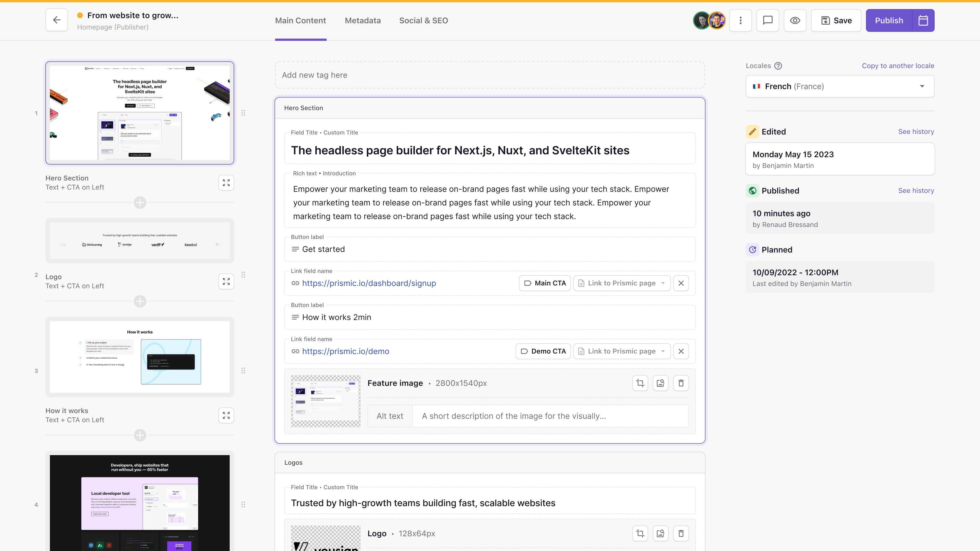Replace the Feature image via picture icon
The image size is (980, 551).
(x=660, y=383)
